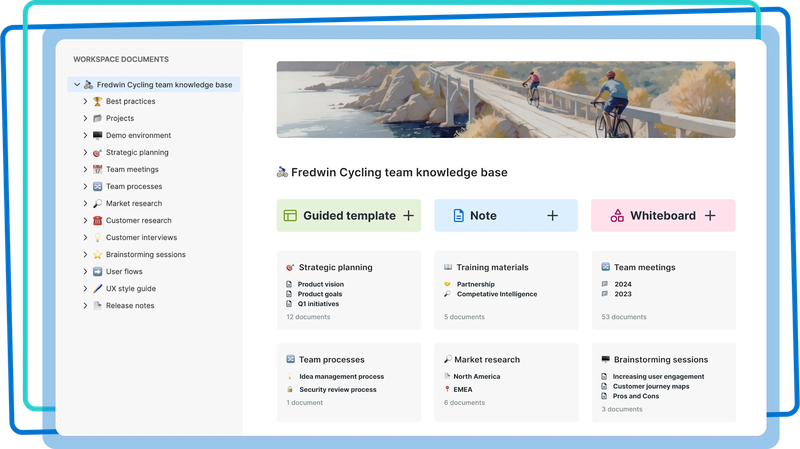Viewport: 800px width, 449px height.
Task: Expand the User flows chevron
Action: (x=85, y=271)
